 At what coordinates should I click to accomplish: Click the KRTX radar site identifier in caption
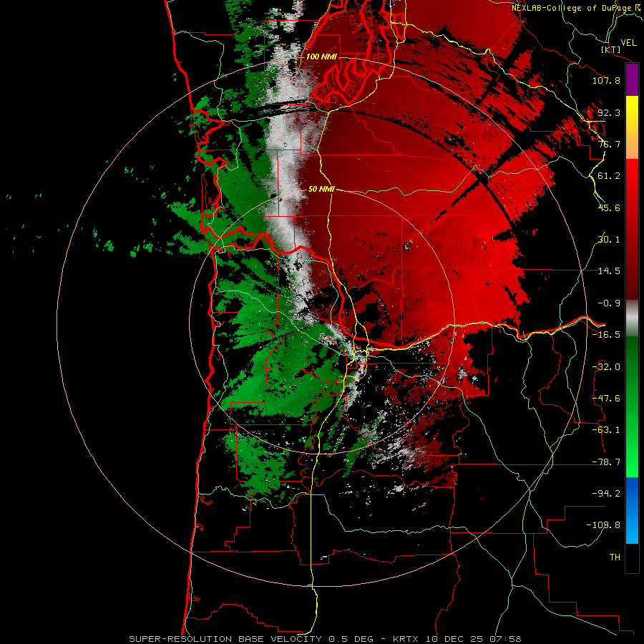point(406,639)
